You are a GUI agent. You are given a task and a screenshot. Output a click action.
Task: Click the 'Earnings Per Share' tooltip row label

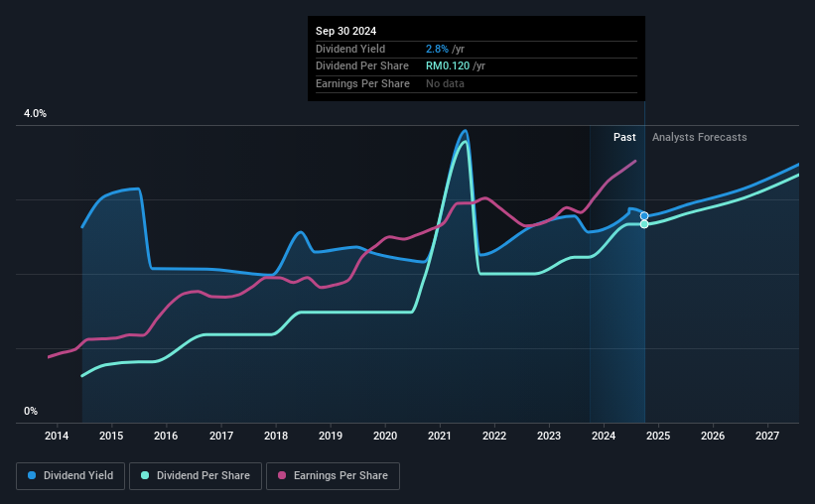pos(362,83)
